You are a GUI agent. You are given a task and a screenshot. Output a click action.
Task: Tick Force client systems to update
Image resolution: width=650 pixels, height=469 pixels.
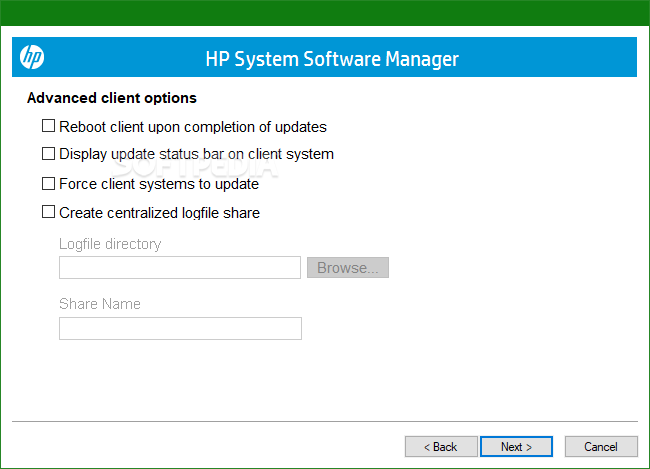point(49,183)
